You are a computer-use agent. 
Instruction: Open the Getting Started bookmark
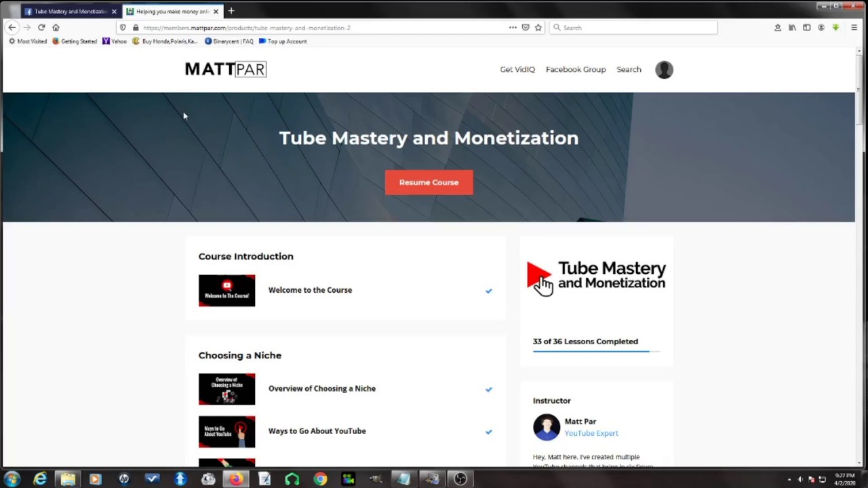click(x=75, y=41)
